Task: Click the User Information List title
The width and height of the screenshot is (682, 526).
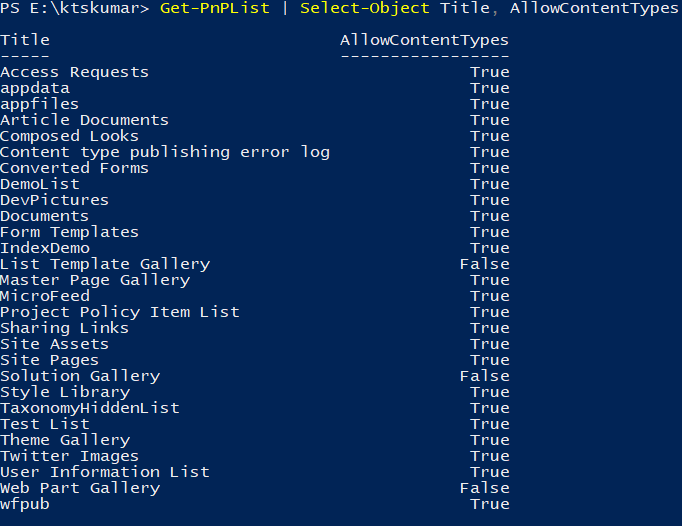Action: click(105, 473)
